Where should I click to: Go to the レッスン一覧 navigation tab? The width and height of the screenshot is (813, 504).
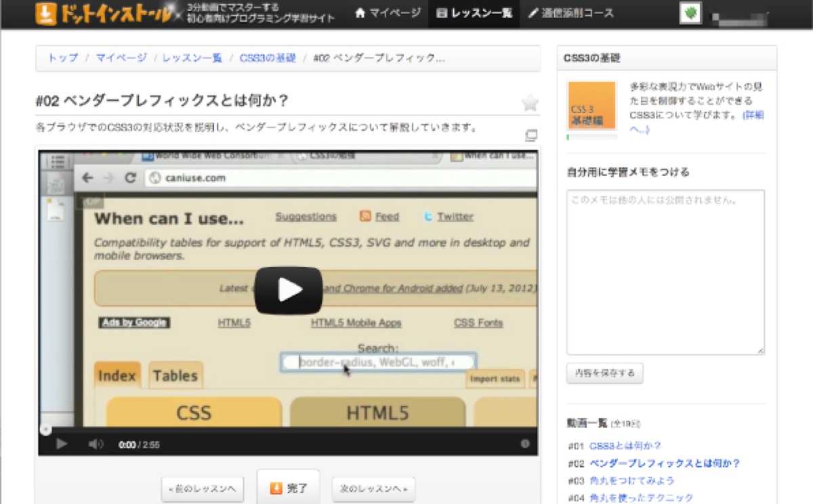[x=474, y=14]
